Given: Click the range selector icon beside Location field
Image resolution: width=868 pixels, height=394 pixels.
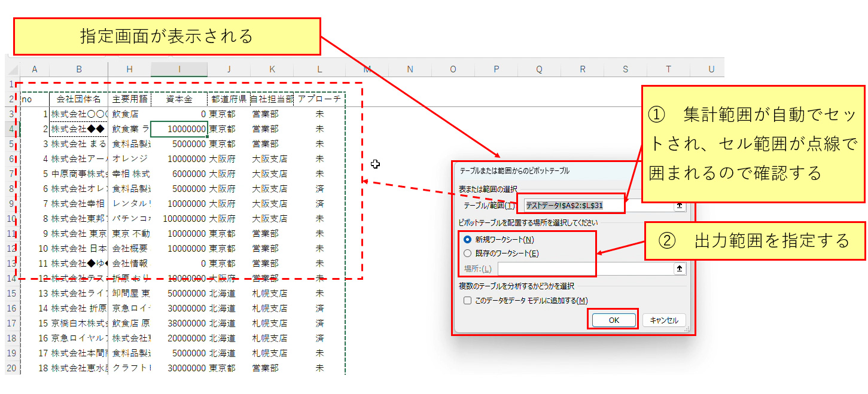Looking at the screenshot, I should (x=680, y=269).
